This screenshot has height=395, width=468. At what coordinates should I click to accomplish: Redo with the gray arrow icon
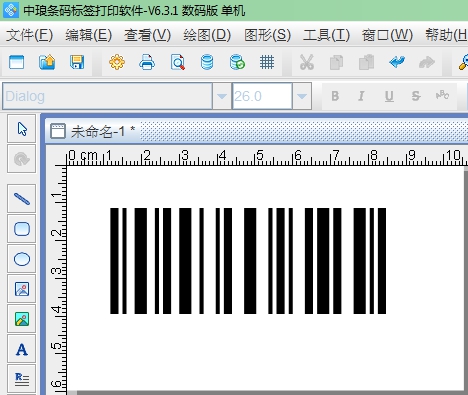427,62
